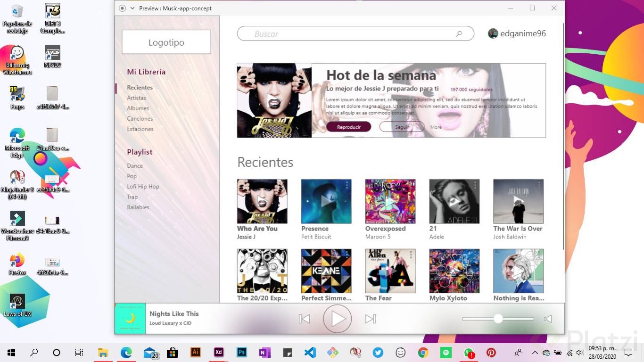Open Spotify from the taskbar
Image resolution: width=644 pixels, height=362 pixels.
pos(446,352)
